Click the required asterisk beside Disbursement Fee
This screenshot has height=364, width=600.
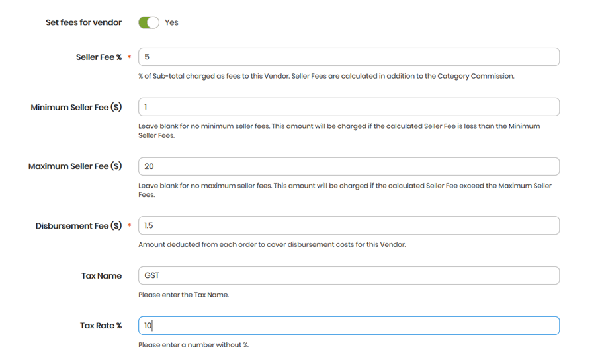click(130, 225)
